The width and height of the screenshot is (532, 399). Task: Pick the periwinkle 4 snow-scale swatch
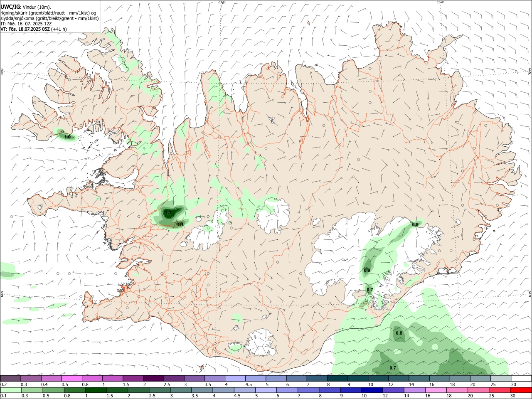235,378
